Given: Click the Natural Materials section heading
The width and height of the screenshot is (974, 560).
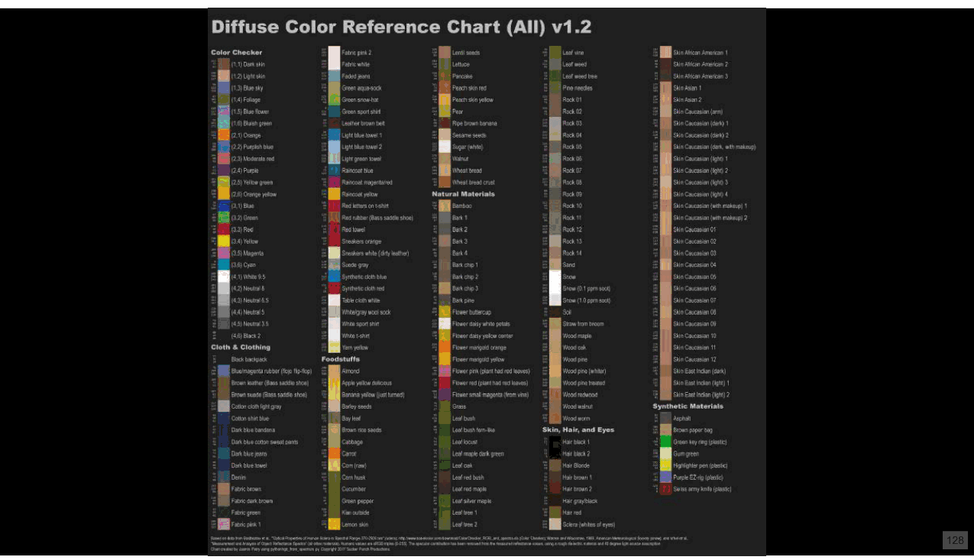Looking at the screenshot, I should pyautogui.click(x=464, y=194).
